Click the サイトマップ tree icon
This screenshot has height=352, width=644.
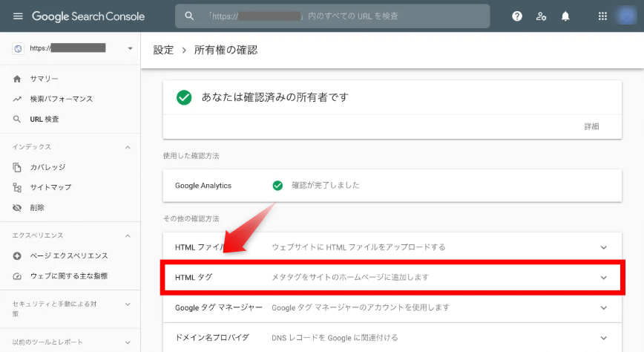point(17,188)
